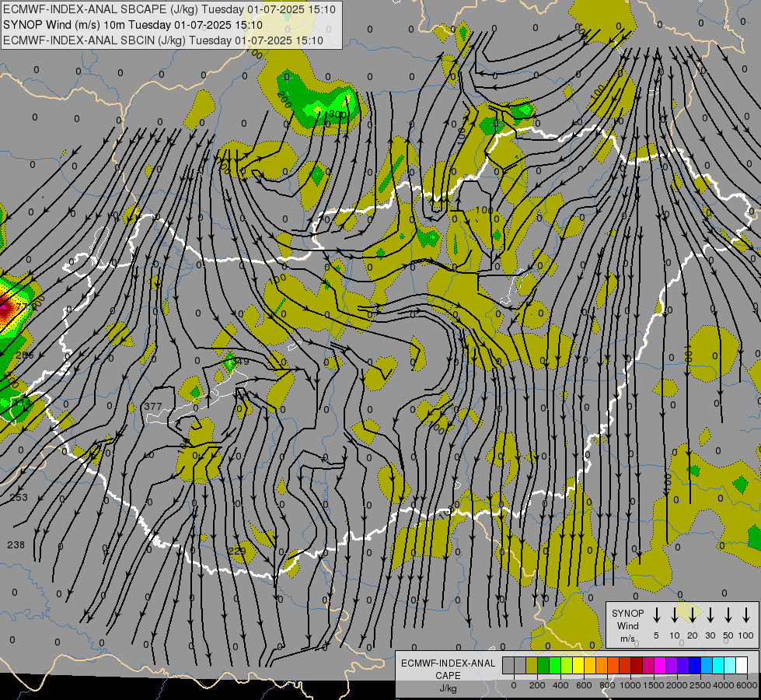The image size is (761, 700).
Task: Click the 349 value on green patch
Action: click(x=239, y=362)
